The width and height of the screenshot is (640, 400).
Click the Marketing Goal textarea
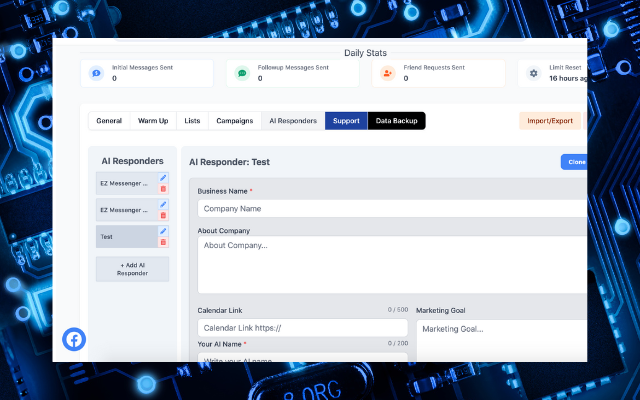[502, 340]
